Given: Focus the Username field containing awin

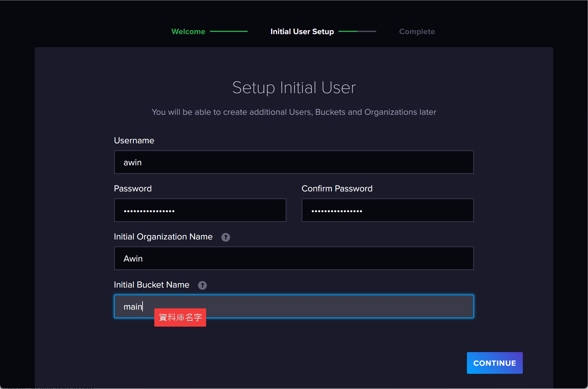Looking at the screenshot, I should tap(293, 162).
